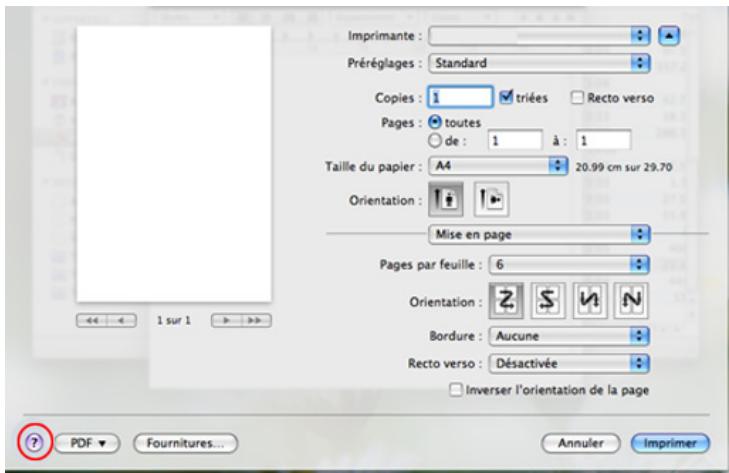Enable Recto verso checkbox near Copies

coord(577,98)
